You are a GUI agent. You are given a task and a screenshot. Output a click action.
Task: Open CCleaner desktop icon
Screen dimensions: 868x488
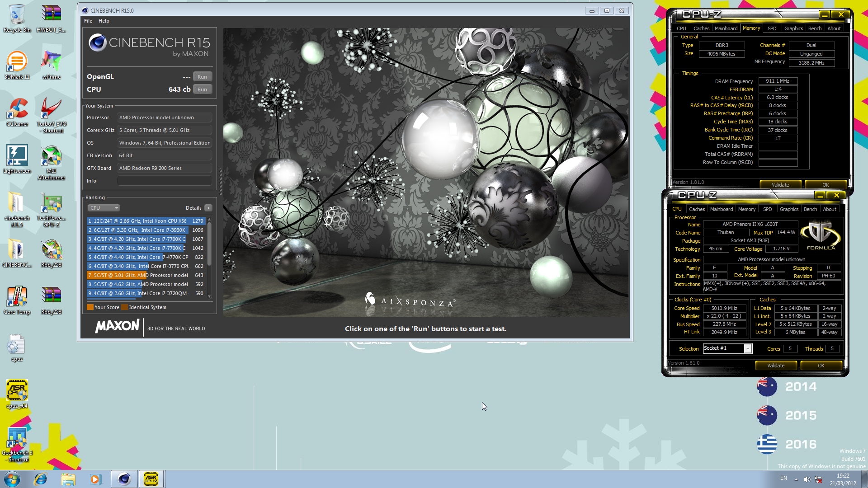[x=17, y=112]
